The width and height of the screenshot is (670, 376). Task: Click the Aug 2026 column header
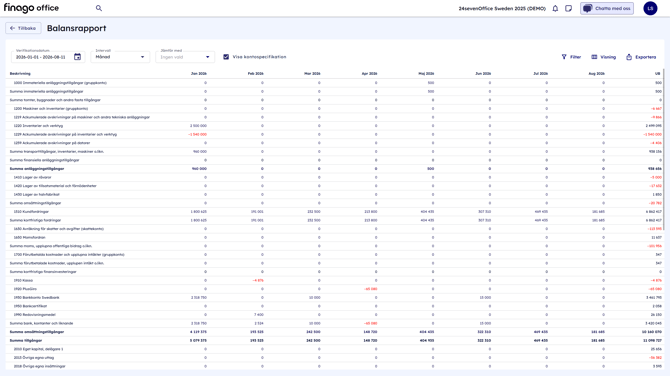pyautogui.click(x=597, y=73)
